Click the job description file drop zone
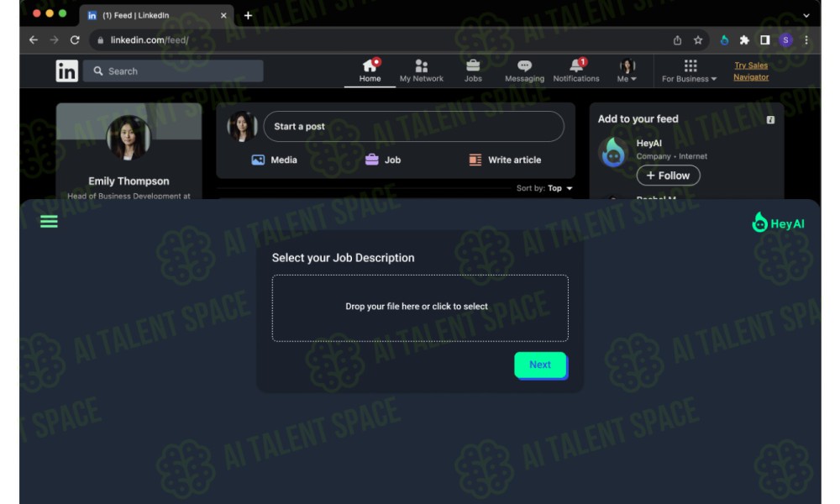 pyautogui.click(x=420, y=308)
